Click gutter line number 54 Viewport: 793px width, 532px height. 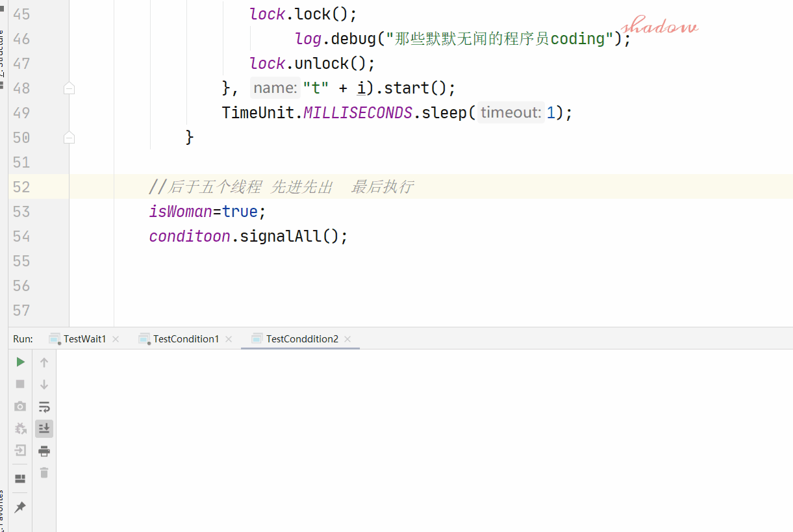tap(21, 236)
